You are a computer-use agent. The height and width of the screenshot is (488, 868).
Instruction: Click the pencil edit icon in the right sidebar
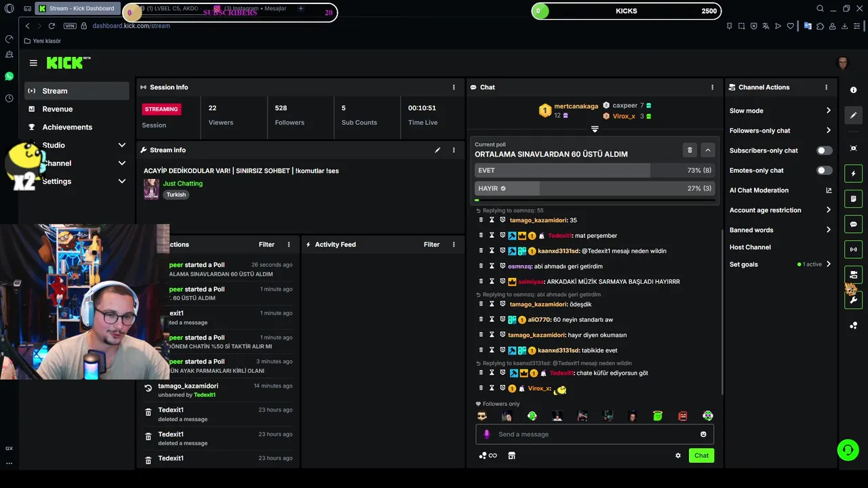[853, 115]
